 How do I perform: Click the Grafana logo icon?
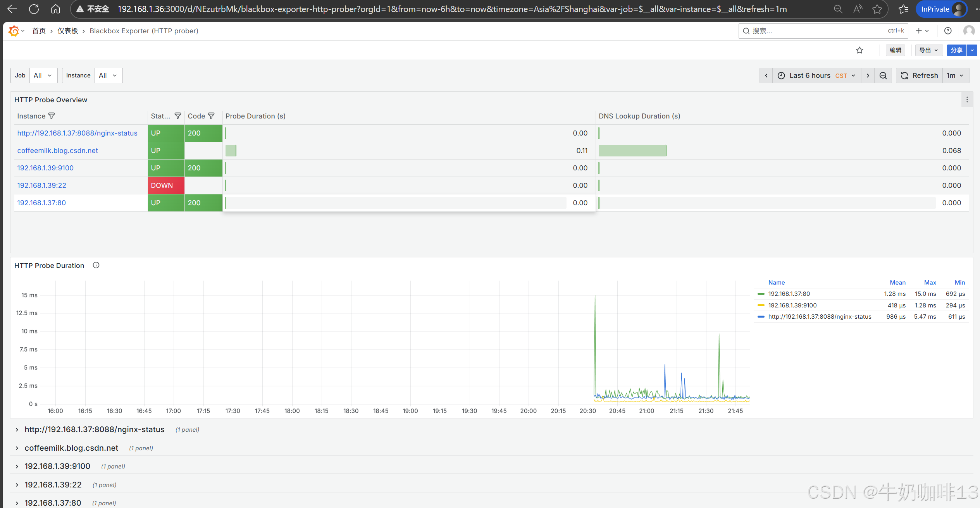click(x=14, y=31)
